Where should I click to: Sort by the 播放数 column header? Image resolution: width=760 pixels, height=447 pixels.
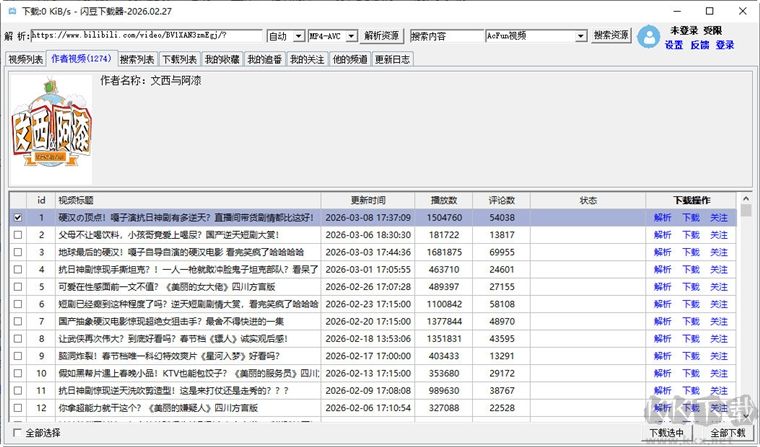(x=443, y=200)
